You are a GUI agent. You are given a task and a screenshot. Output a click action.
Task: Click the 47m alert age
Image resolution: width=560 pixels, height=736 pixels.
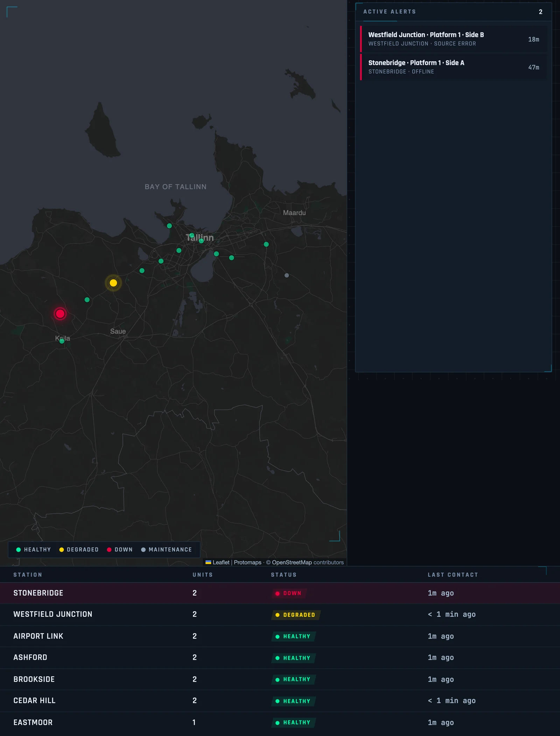(534, 67)
